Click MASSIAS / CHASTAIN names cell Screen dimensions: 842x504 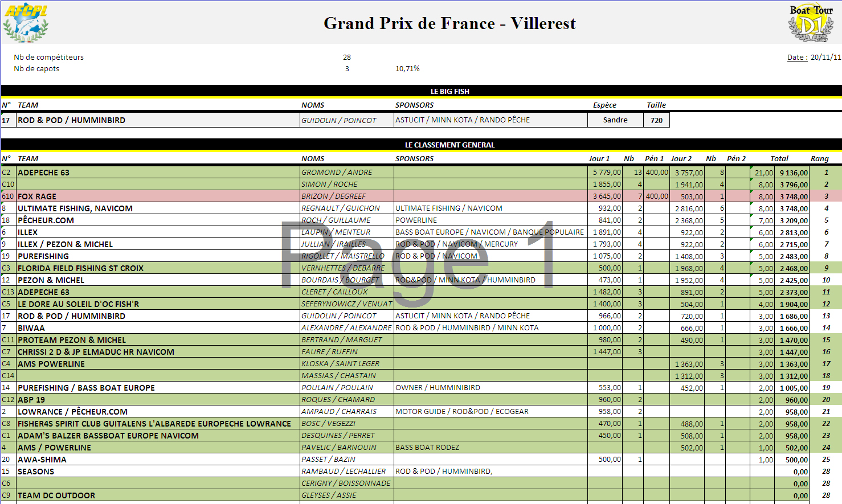coord(347,375)
